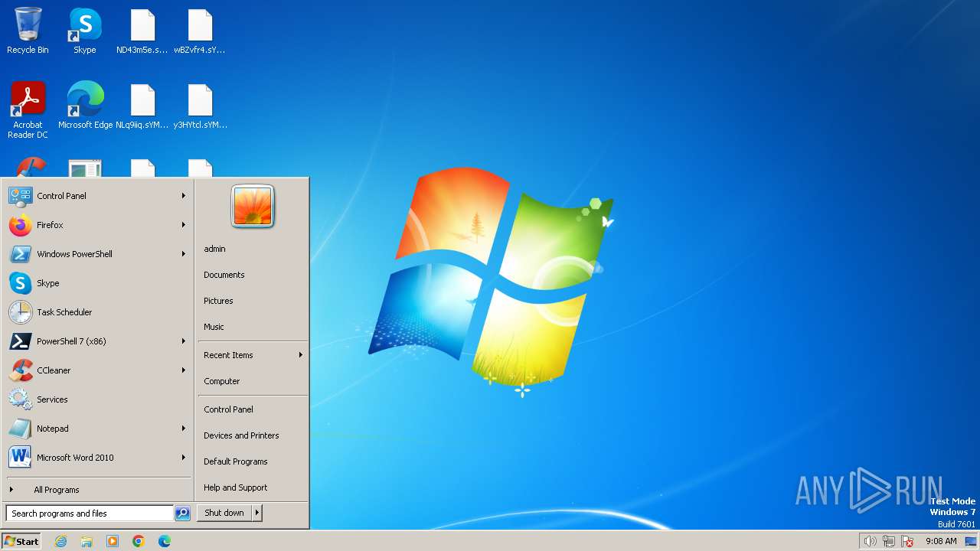Viewport: 980px width, 551px height.
Task: Click the Skype icon in Start menu
Action: (21, 283)
